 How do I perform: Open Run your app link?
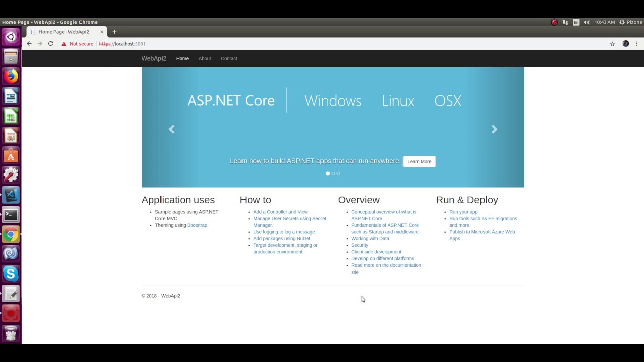[x=463, y=212]
